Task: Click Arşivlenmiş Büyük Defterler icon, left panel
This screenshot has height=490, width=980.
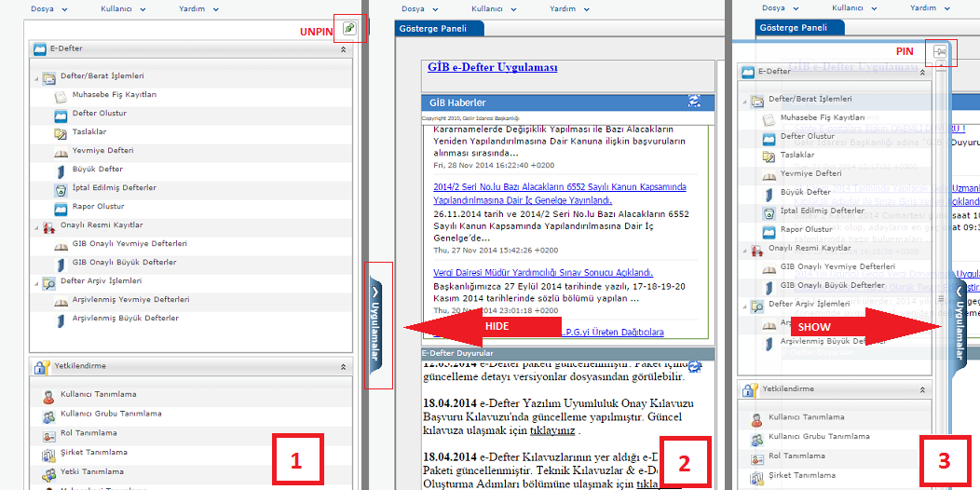Action: click(61, 320)
